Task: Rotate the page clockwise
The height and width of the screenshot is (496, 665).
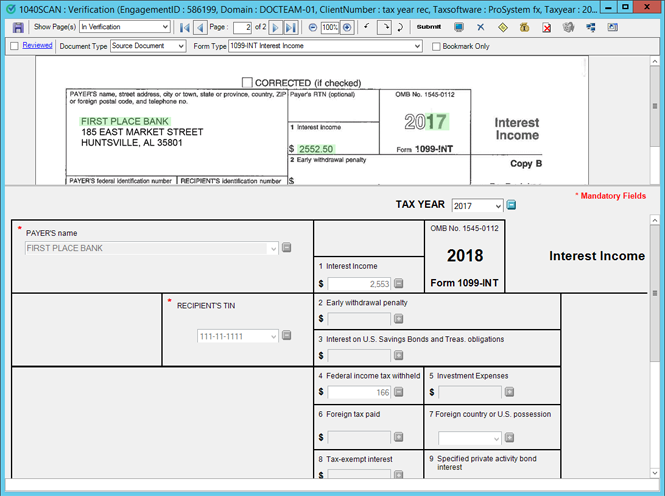Action: point(384,28)
